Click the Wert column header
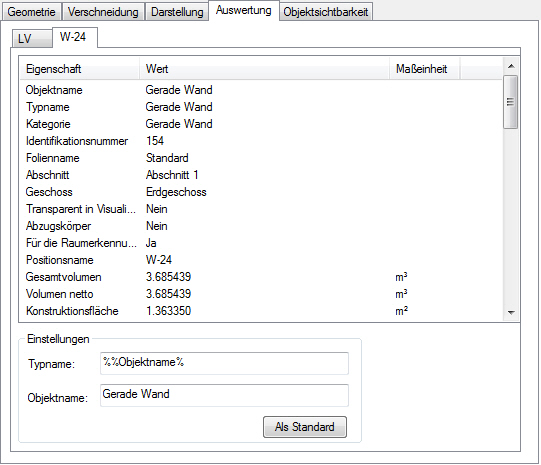 point(264,69)
